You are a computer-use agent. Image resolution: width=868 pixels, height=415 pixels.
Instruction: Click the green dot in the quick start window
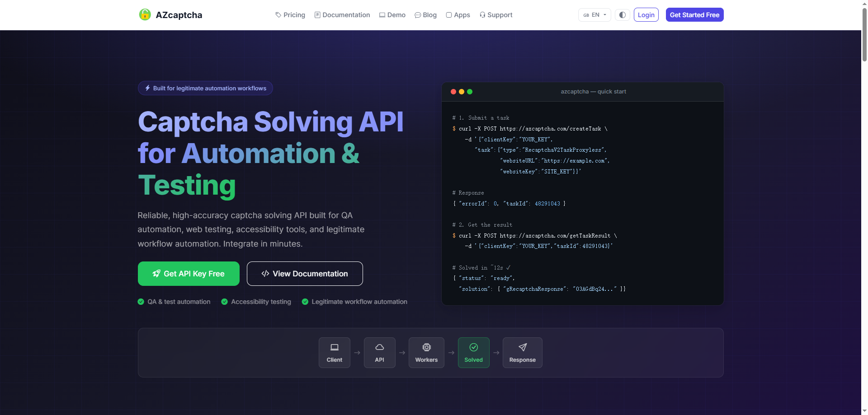pos(470,92)
